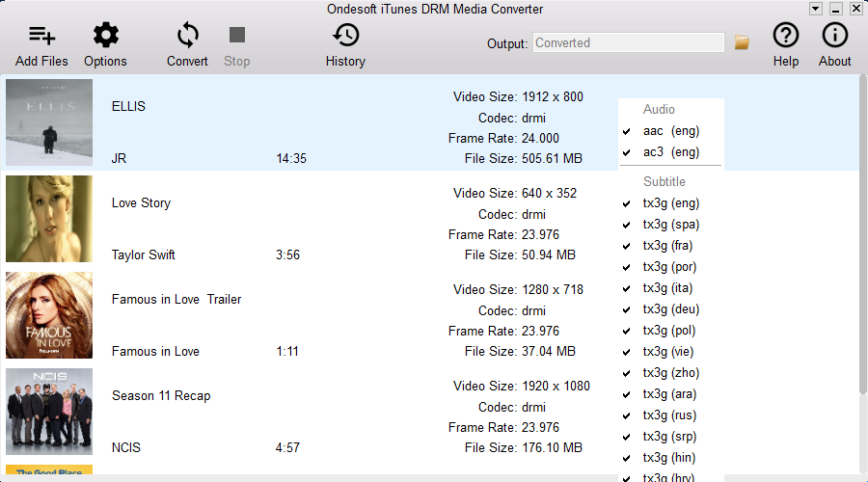The width and height of the screenshot is (868, 482).
Task: Click the Add Files icon
Action: [41, 37]
